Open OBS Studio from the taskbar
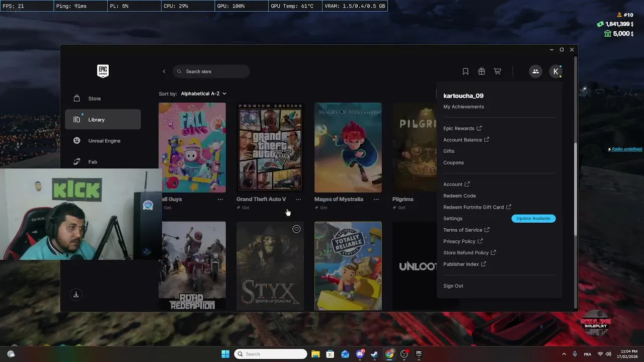The image size is (644, 362). (404, 354)
